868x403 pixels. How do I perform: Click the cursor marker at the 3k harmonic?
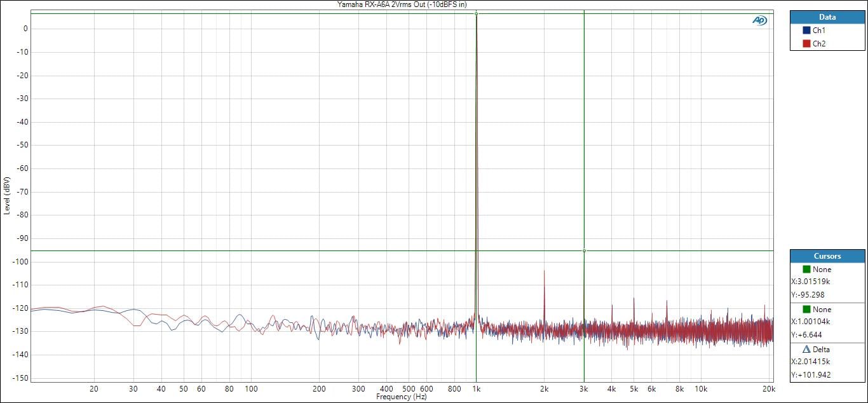coord(584,250)
